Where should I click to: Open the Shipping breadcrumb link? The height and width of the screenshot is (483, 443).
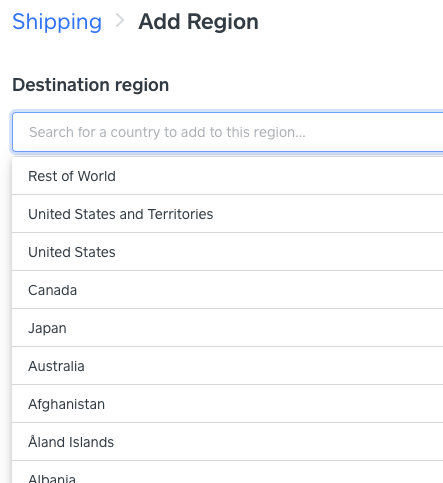point(57,22)
